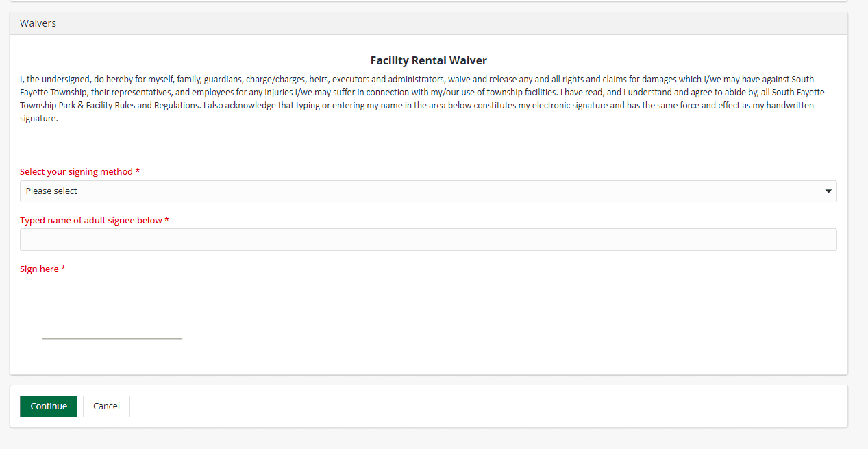Image resolution: width=868 pixels, height=449 pixels.
Task: Click the dropdown arrow beside Please select
Action: (x=828, y=191)
